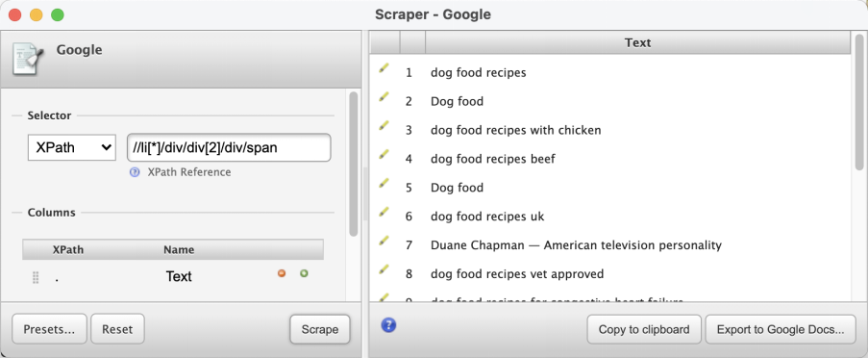Click the pencil icon for row 1
Viewport: 868px width, 358px height.
[384, 68]
